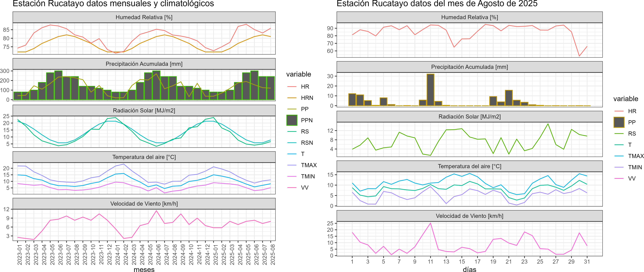Viewport: 644px width, 272px height.
Task: Click the PP gray box in right legend
Action: click(x=619, y=122)
